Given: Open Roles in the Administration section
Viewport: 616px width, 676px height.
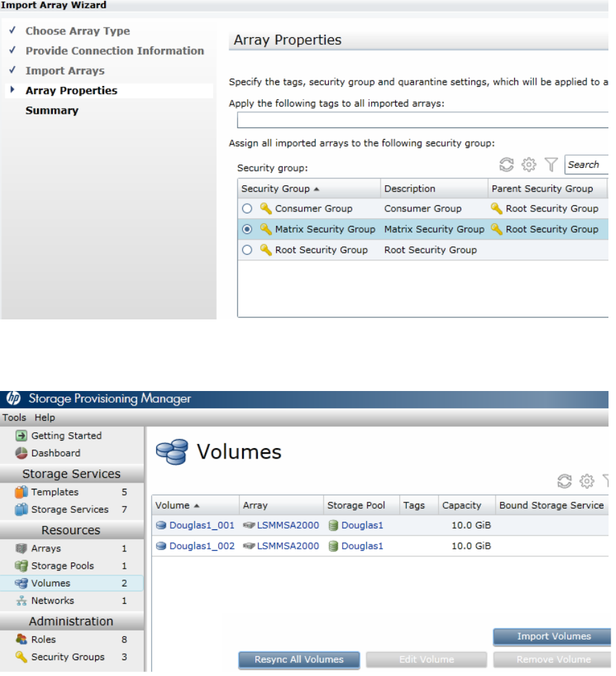Looking at the screenshot, I should (43, 640).
